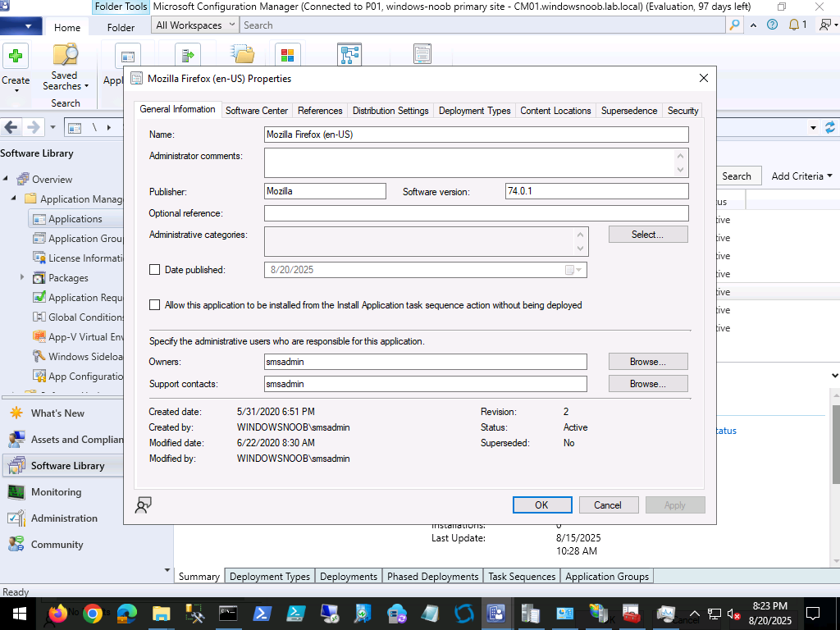Switch to the Supersedence tab

[x=629, y=111]
